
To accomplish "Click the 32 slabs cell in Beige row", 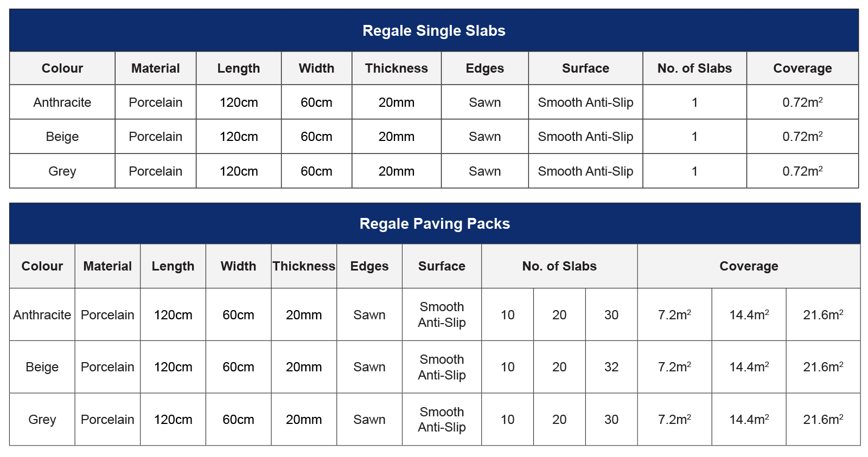I will coord(611,367).
